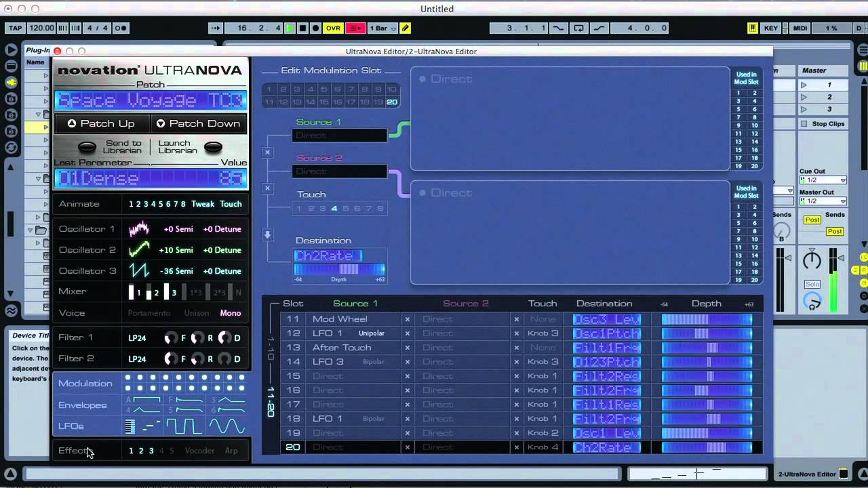The width and height of the screenshot is (868, 488).
Task: Click the LFO sine wave icon
Action: click(226, 426)
